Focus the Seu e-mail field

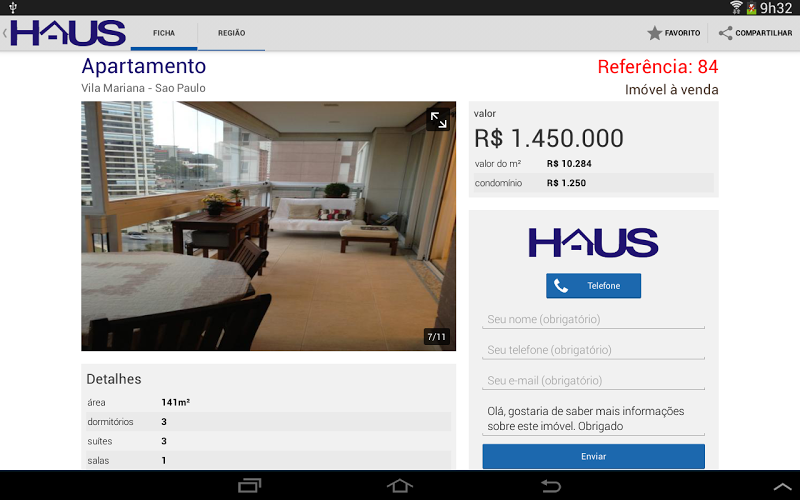point(593,381)
